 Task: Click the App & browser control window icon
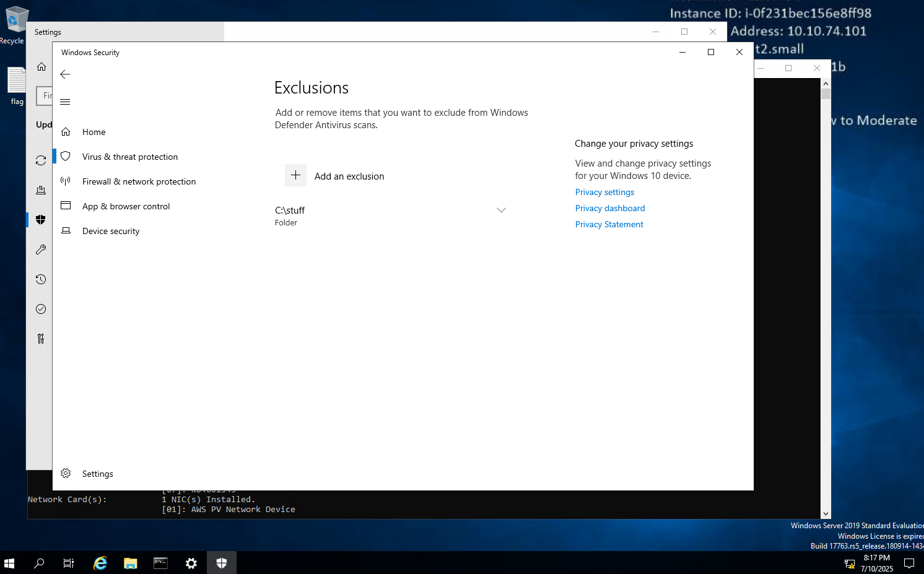[x=66, y=206]
